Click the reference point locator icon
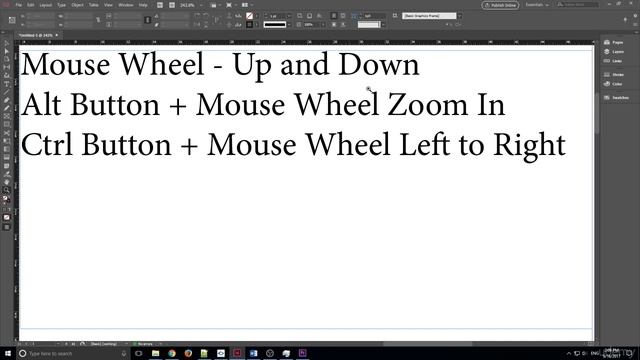The width and height of the screenshot is (640, 360). (x=12, y=20)
